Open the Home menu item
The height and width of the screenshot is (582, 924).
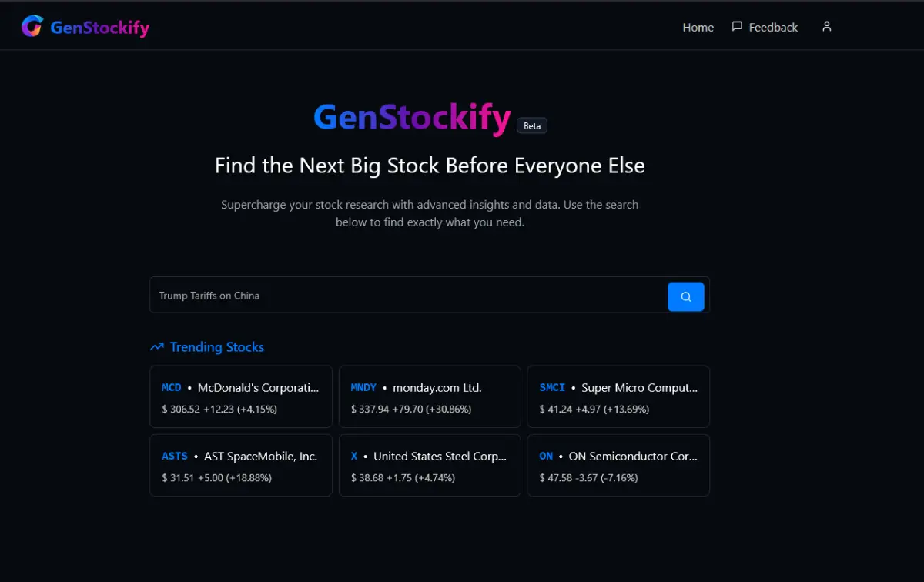pyautogui.click(x=698, y=27)
